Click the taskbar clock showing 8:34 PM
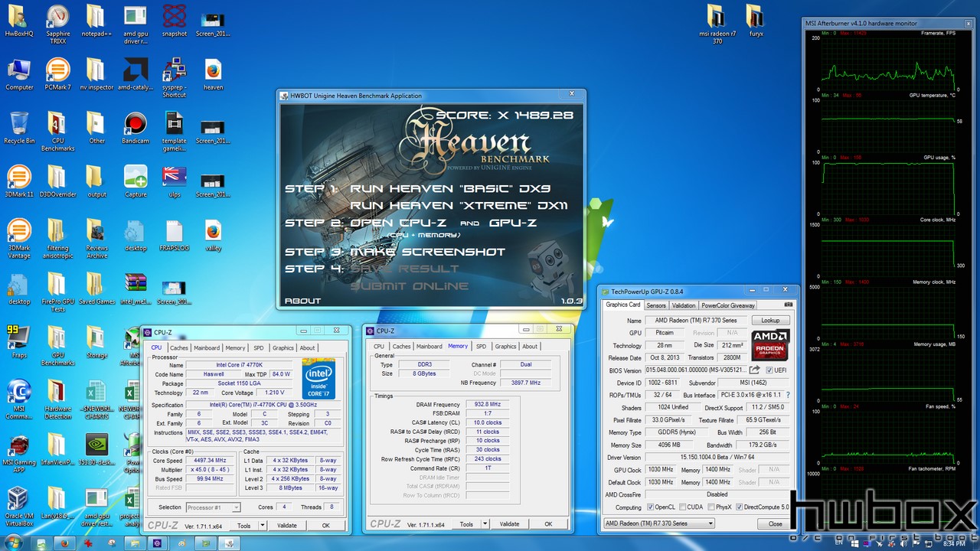Screen dimensions: 980x551 (954, 543)
